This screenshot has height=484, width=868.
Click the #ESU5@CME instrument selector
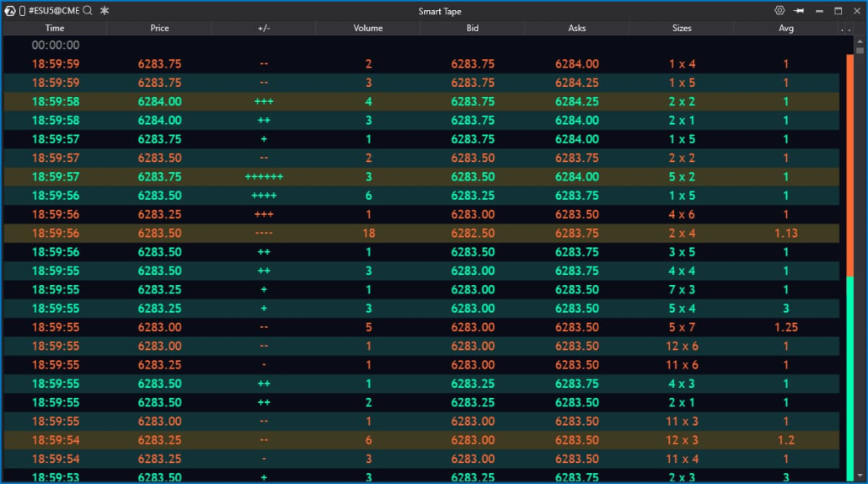[x=55, y=11]
